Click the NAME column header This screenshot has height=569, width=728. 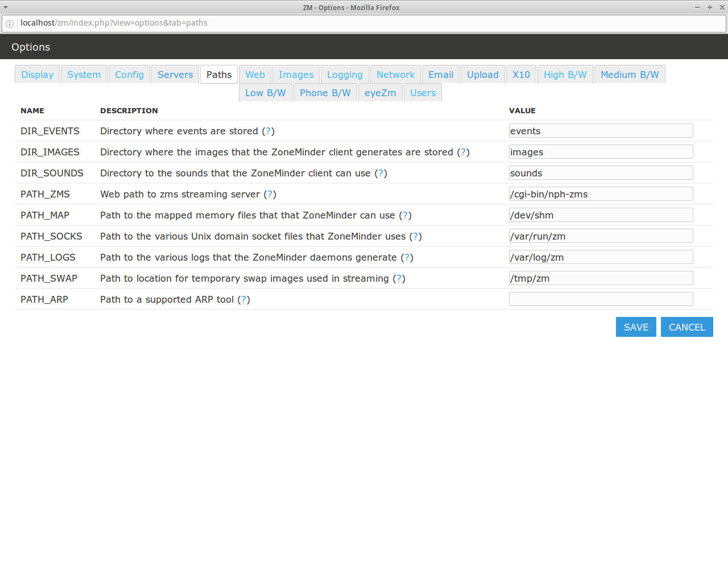pyautogui.click(x=32, y=110)
